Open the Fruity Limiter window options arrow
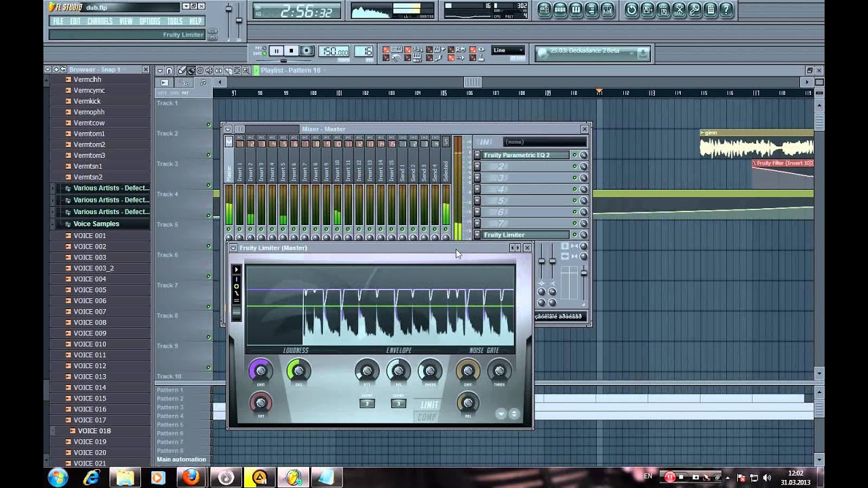Image resolution: width=868 pixels, height=488 pixels. (x=233, y=248)
